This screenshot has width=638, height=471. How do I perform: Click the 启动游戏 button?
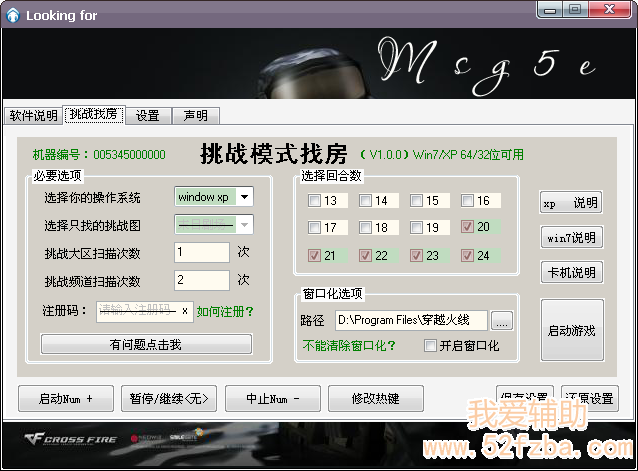tap(572, 330)
